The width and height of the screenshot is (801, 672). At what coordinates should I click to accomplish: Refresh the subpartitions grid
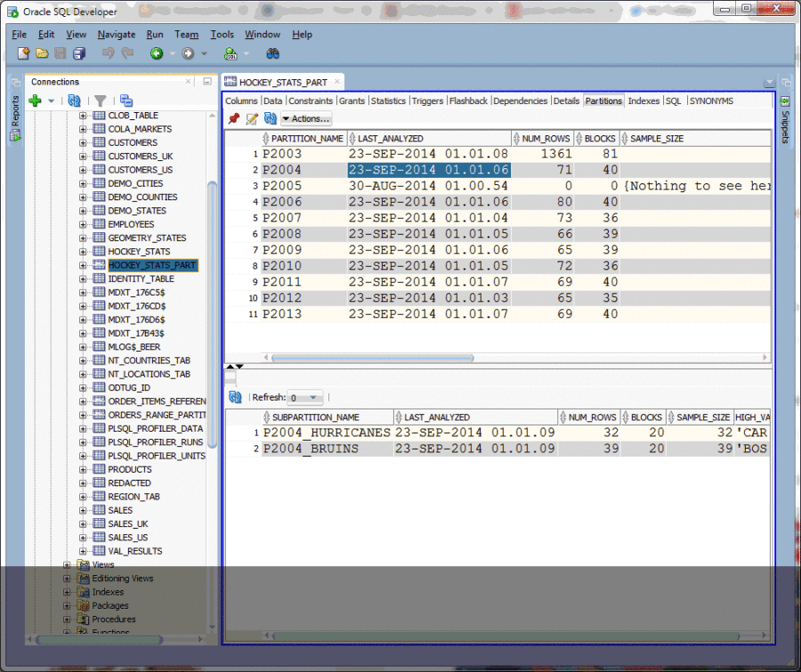[234, 397]
